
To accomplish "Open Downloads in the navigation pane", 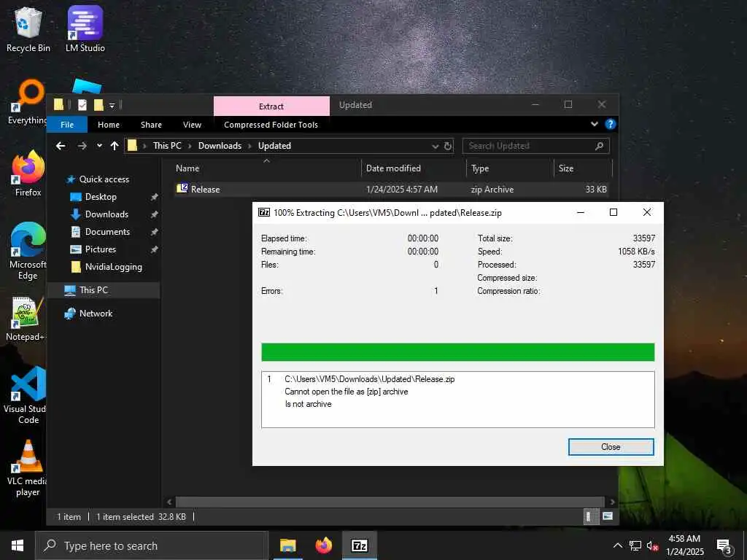I will (x=107, y=214).
